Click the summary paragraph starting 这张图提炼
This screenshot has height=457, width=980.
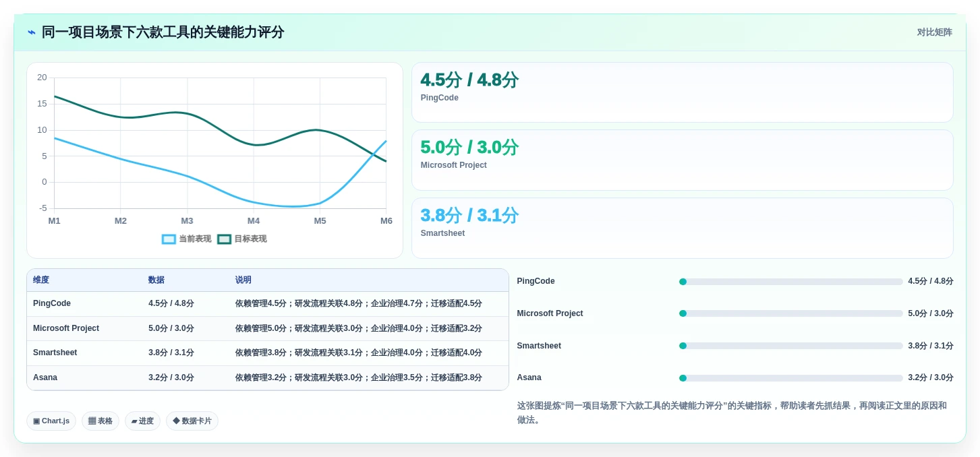734,413
